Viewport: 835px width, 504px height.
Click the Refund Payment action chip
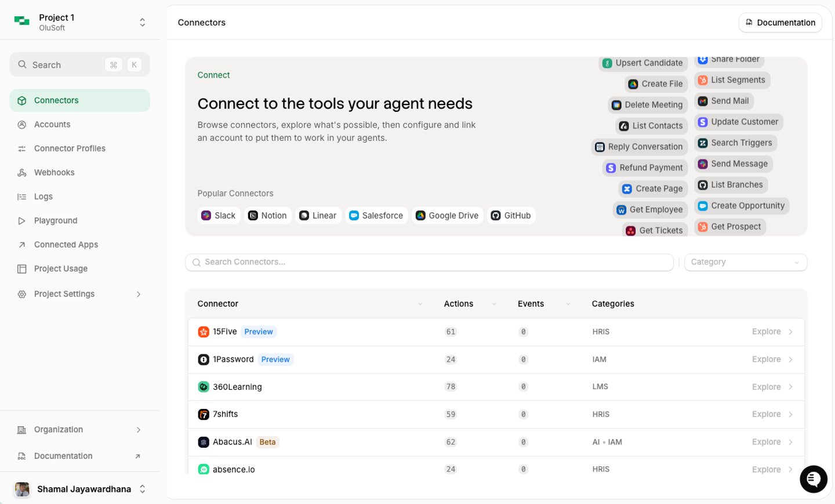point(645,168)
